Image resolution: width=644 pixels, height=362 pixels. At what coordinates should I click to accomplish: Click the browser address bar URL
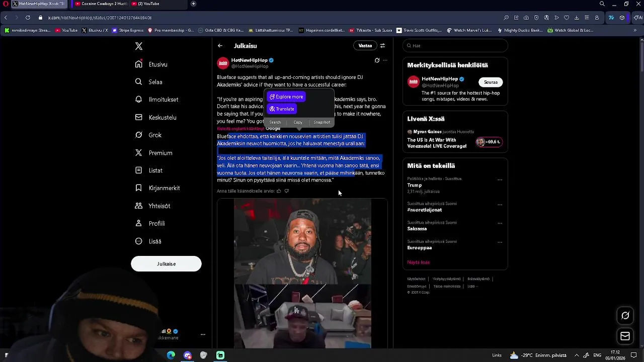tap(100, 18)
